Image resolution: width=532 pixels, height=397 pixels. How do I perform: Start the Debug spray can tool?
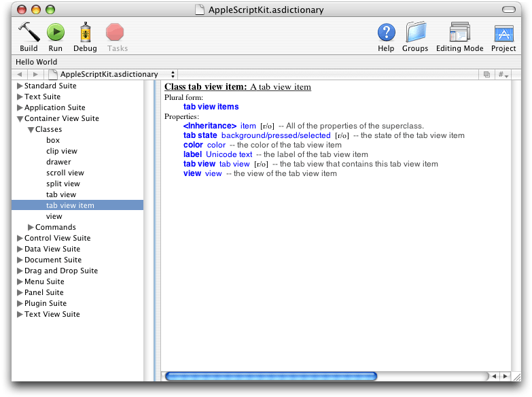pyautogui.click(x=85, y=32)
